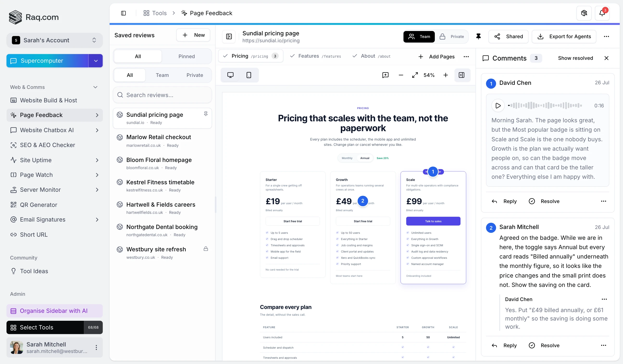Seek within the voice comment waveform
Image resolution: width=623 pixels, height=364 pixels.
[545, 106]
